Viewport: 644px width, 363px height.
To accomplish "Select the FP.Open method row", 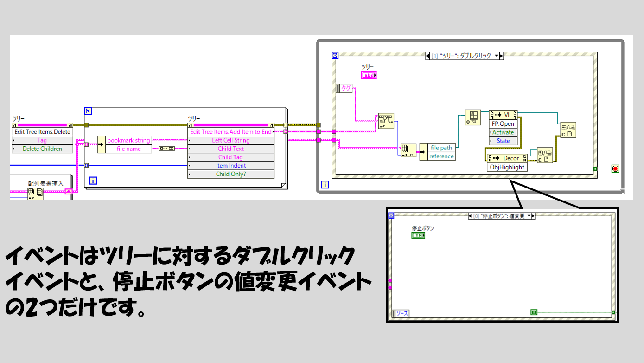I will pyautogui.click(x=504, y=124).
